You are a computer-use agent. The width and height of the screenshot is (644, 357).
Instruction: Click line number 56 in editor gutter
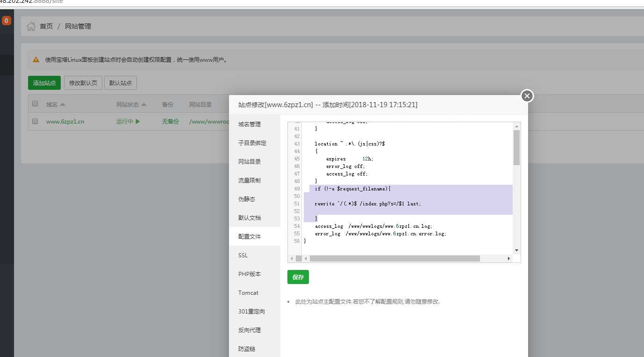coord(297,241)
